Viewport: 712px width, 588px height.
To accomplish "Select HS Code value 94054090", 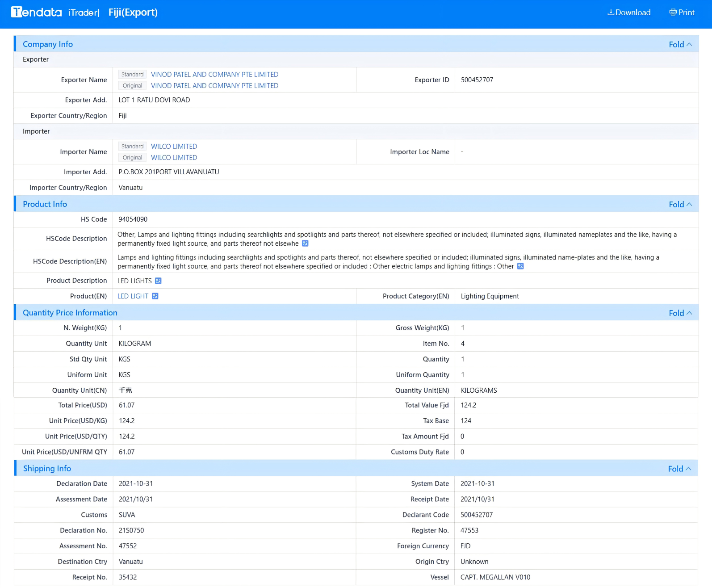I will click(x=133, y=219).
